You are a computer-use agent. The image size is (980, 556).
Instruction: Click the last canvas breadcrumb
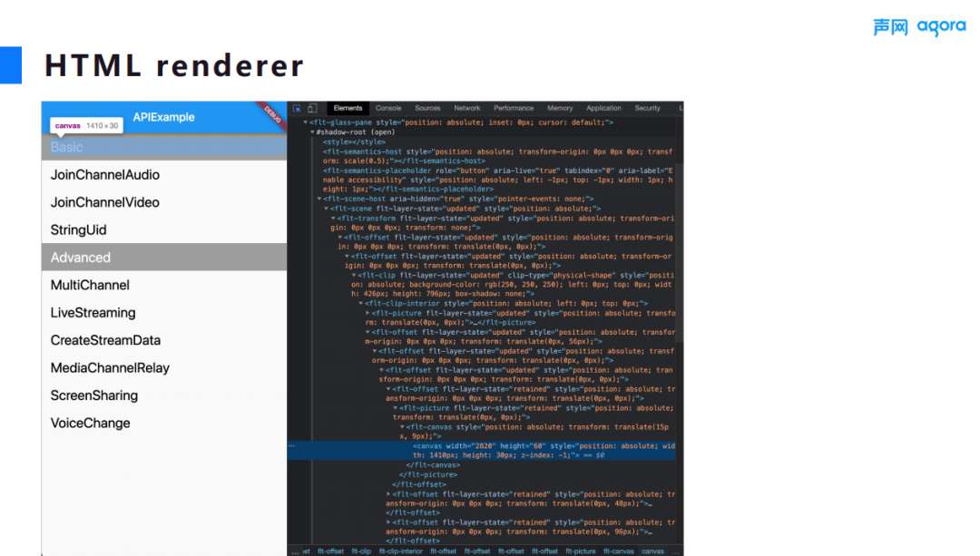pos(652,551)
